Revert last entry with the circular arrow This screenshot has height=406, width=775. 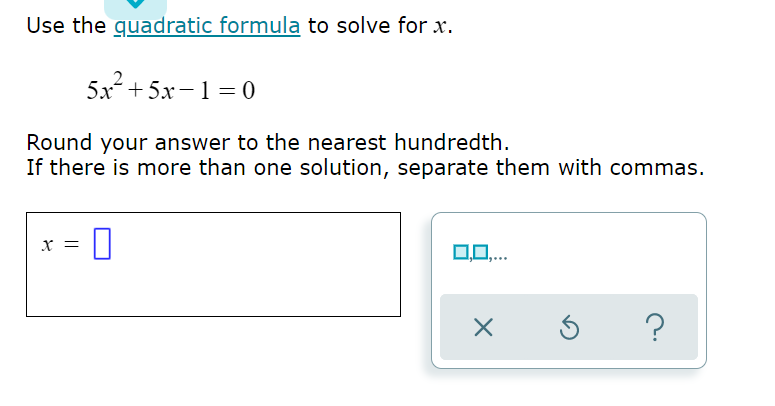pyautogui.click(x=569, y=327)
